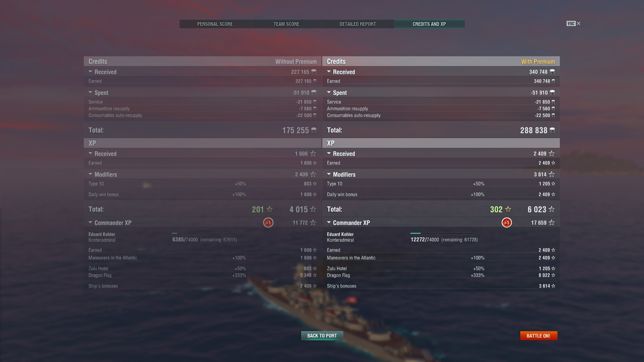Click the +1 commander skill badge without premium
644x362 pixels.
[x=268, y=223]
